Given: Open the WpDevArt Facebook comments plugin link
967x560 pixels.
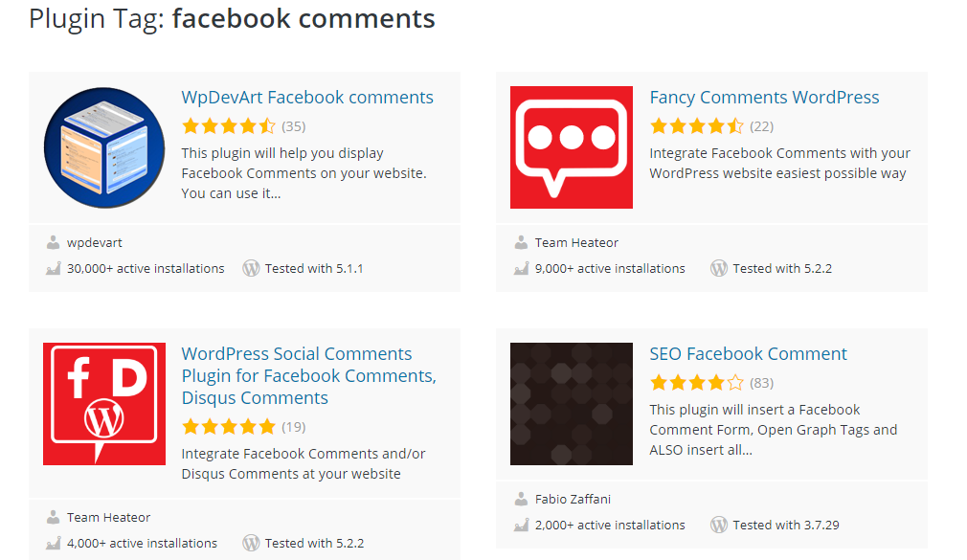Looking at the screenshot, I should [307, 98].
